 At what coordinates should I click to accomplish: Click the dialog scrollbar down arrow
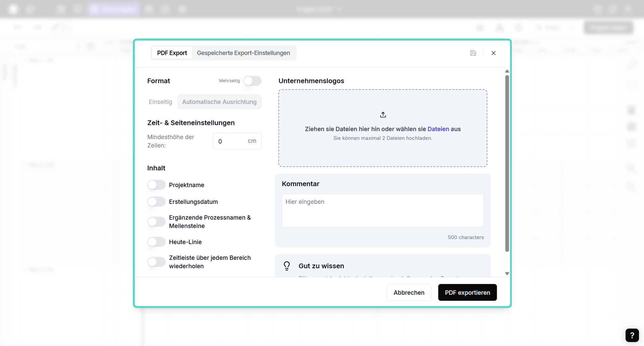507,274
